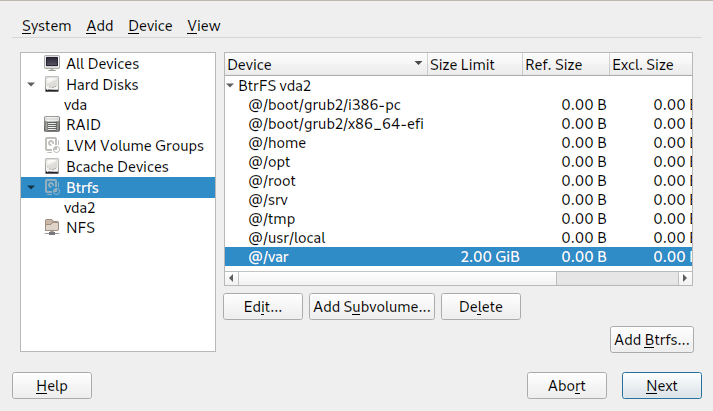Click the Hard Disks drive icon
713x411 pixels.
(52, 85)
